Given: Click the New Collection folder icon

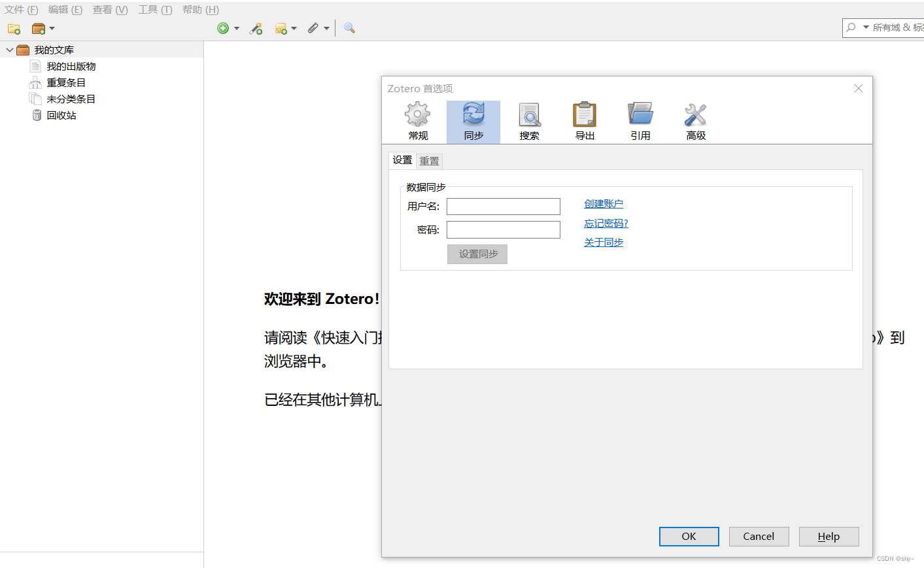Looking at the screenshot, I should [14, 29].
